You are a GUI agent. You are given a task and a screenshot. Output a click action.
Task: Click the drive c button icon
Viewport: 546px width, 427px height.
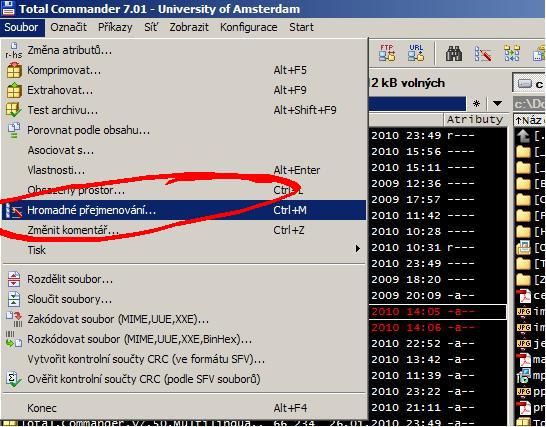coord(530,84)
